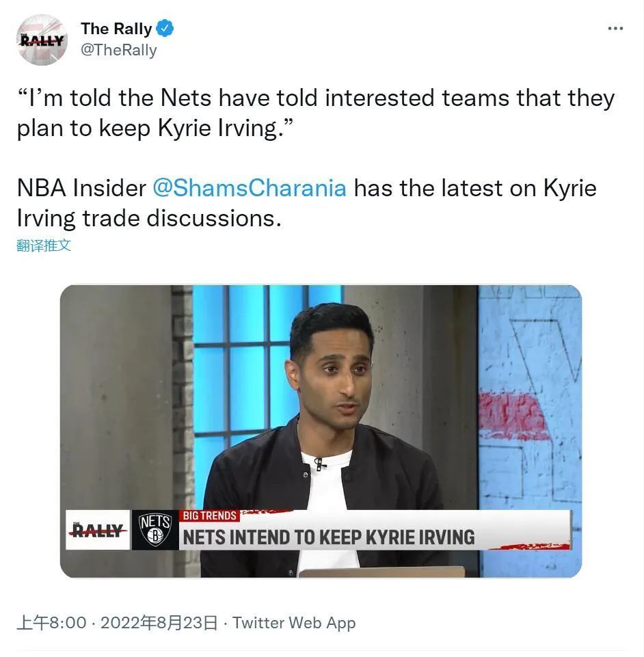
Task: Click the 翻译推文 translate tweet link
Action: click(x=44, y=245)
